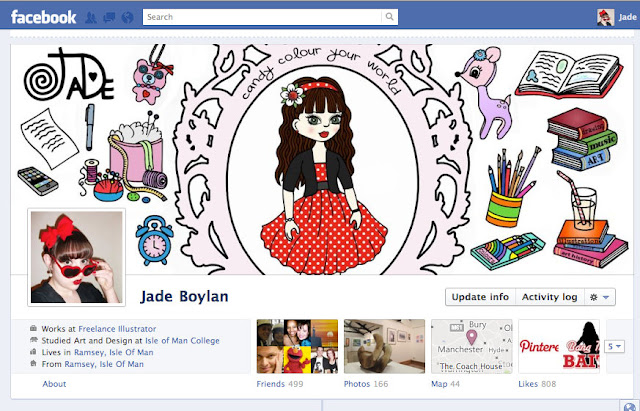The width and height of the screenshot is (640, 411).
Task: Click the icon beside Lives in
Action: [33, 351]
